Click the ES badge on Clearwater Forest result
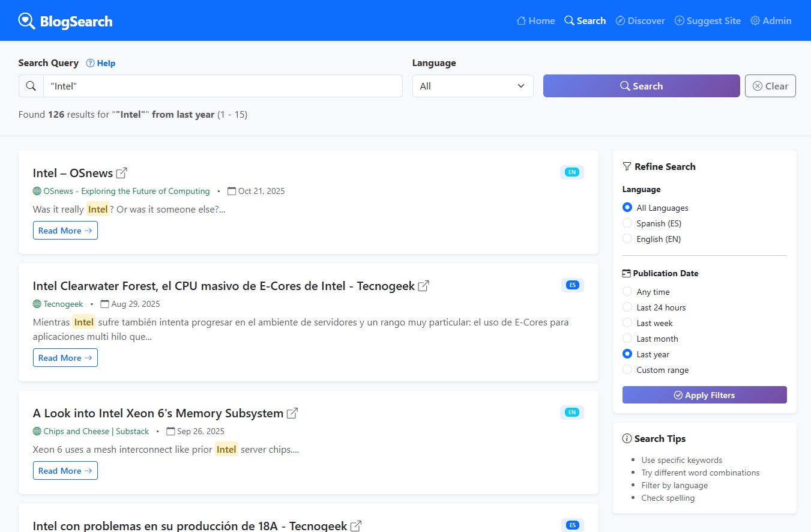The height and width of the screenshot is (532, 811). point(572,285)
